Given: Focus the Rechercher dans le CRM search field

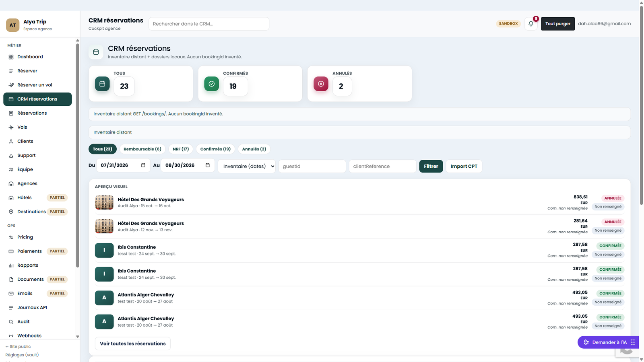Looking at the screenshot, I should point(209,24).
